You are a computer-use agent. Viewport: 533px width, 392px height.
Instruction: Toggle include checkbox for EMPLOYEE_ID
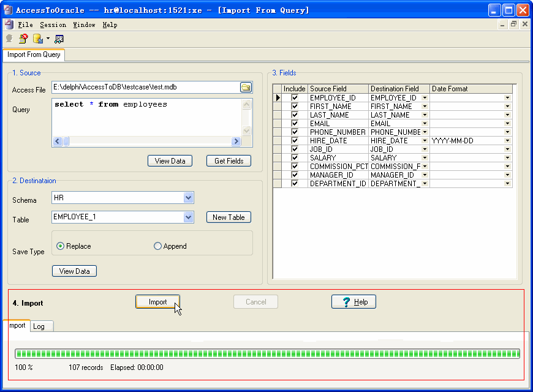[295, 98]
